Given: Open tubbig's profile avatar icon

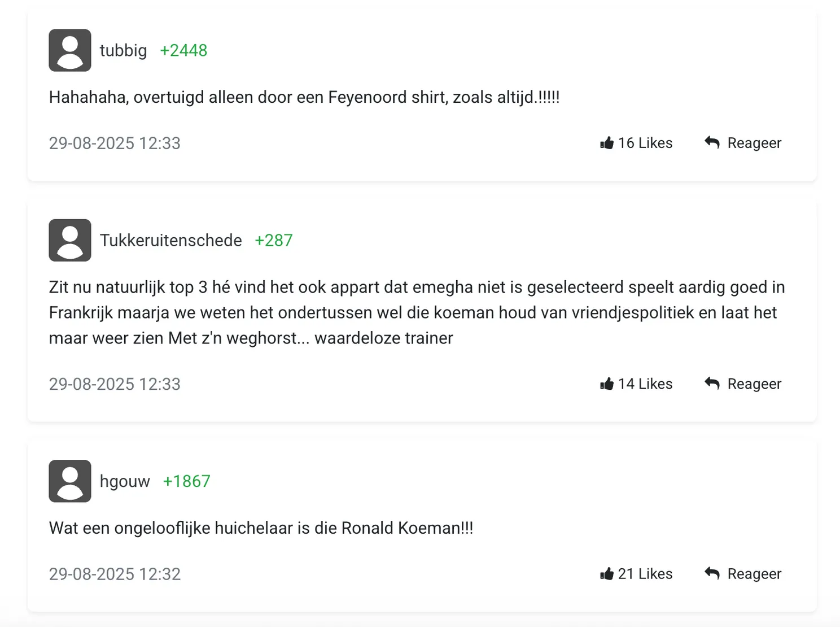Looking at the screenshot, I should tap(69, 50).
